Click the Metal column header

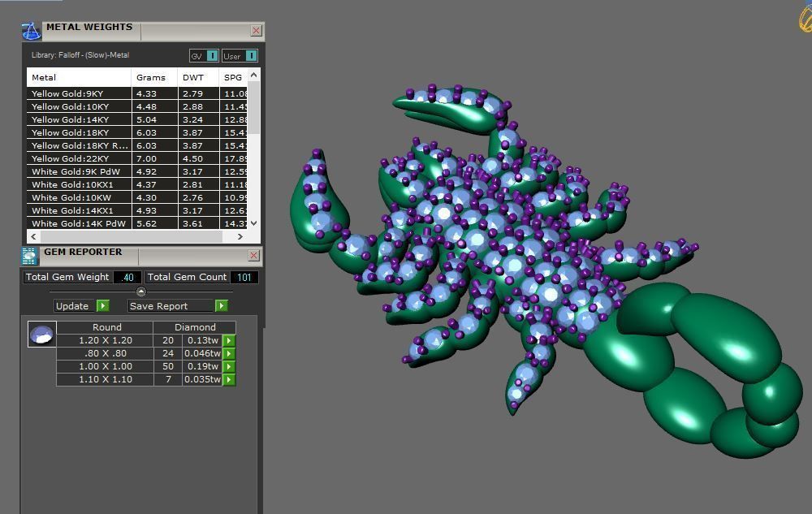click(x=79, y=78)
